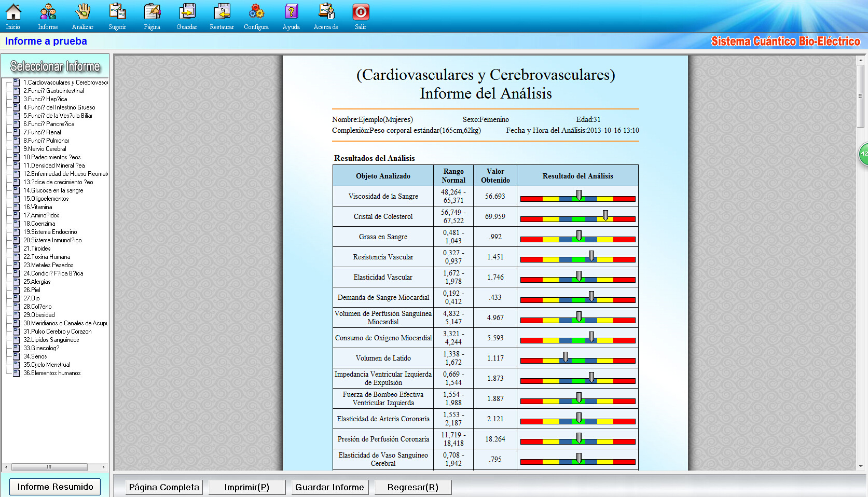Viewport: 868px width, 497px height.
Task: Click the Analizar hand icon
Action: (x=82, y=12)
